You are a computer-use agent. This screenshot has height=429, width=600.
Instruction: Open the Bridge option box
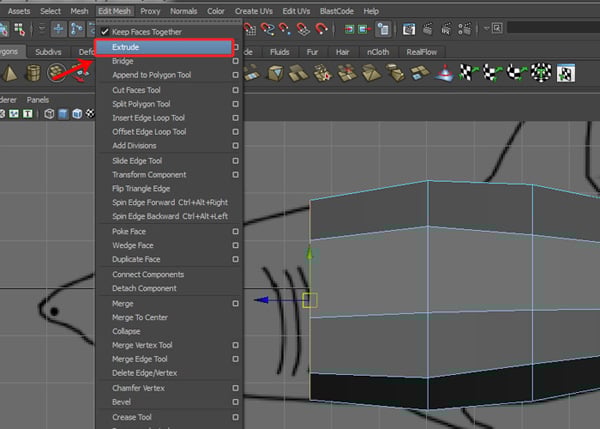tap(235, 61)
